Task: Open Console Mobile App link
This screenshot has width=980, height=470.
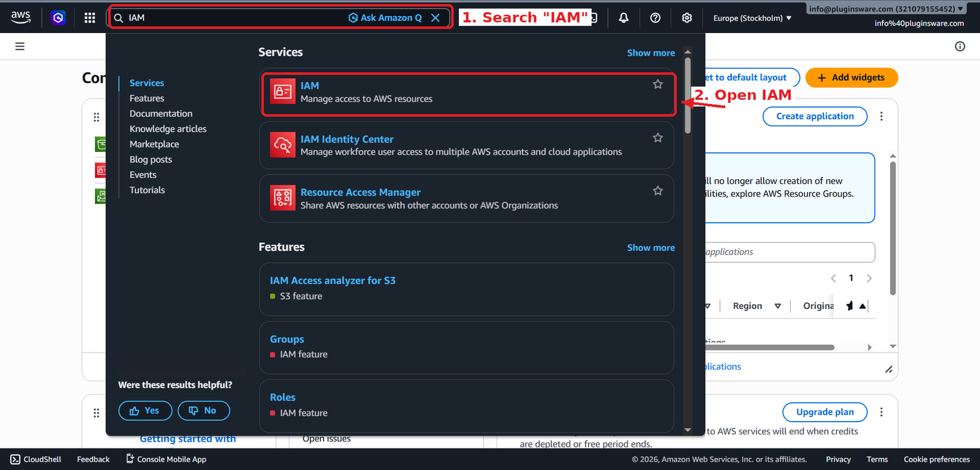Action: point(166,459)
